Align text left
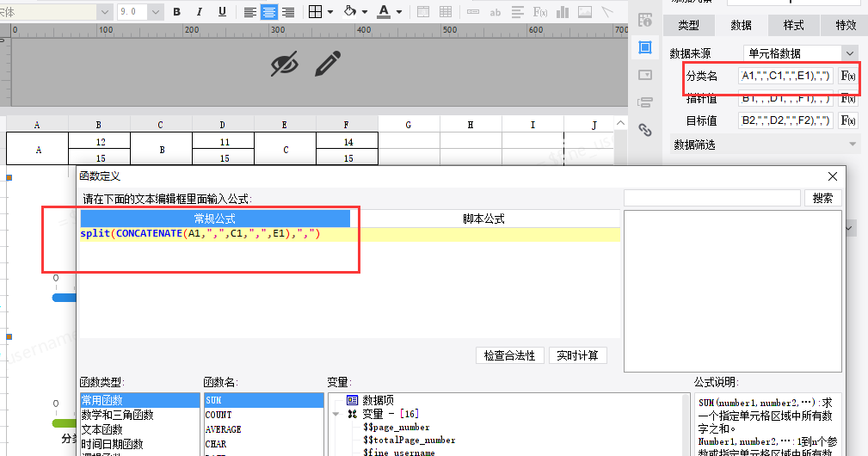Viewport: 868px width, 456px height. 250,12
